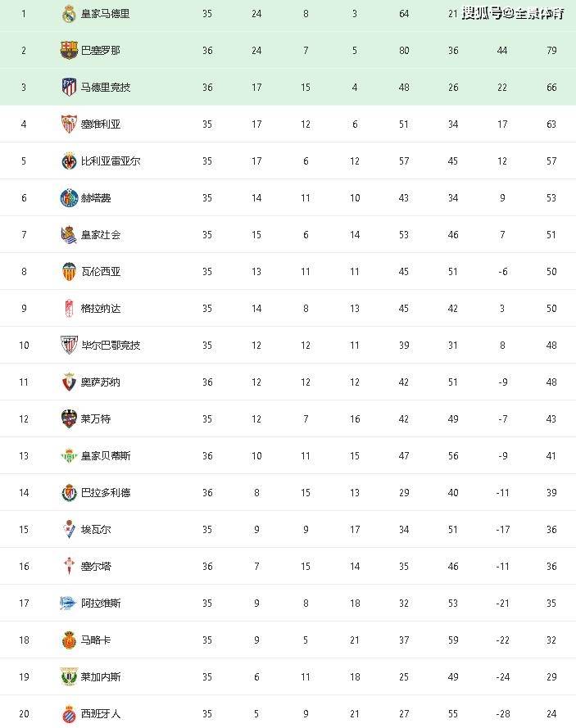Click the Atlético Madrid crest icon
The width and height of the screenshot is (576, 728).
[x=69, y=88]
